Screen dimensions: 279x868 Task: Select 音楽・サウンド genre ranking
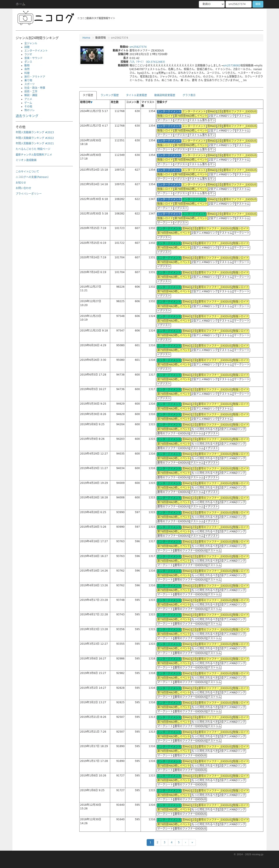pyautogui.click(x=33, y=58)
